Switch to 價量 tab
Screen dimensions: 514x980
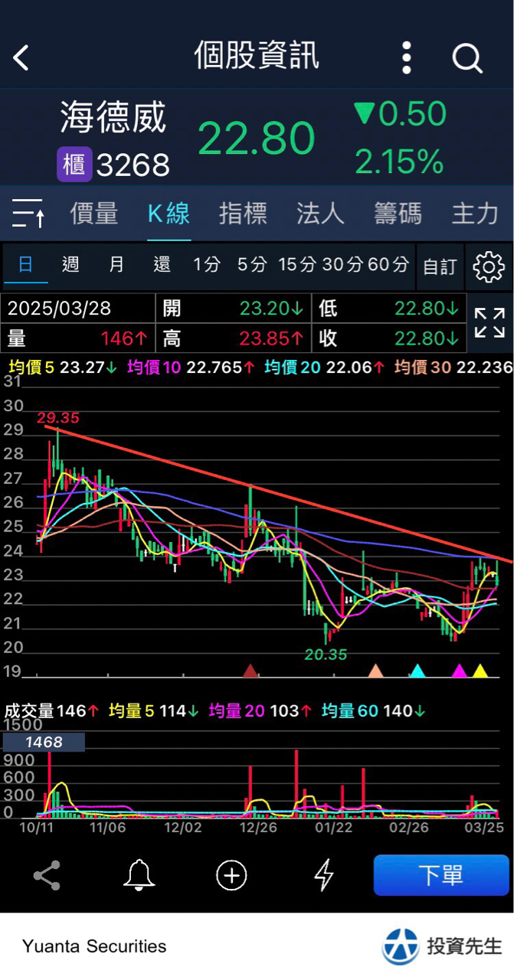94,213
